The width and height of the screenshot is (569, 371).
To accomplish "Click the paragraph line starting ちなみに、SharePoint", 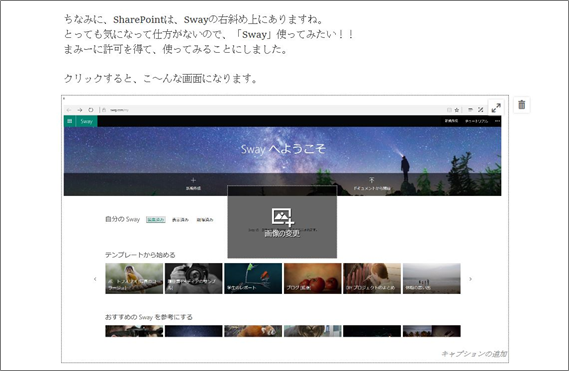I will coord(193,19).
